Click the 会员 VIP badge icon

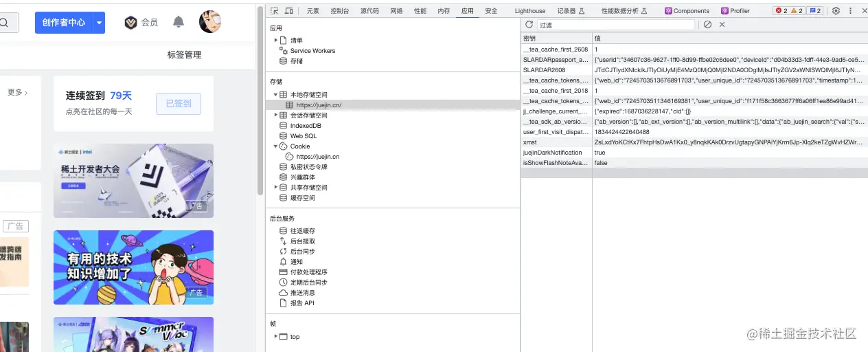[x=130, y=23]
